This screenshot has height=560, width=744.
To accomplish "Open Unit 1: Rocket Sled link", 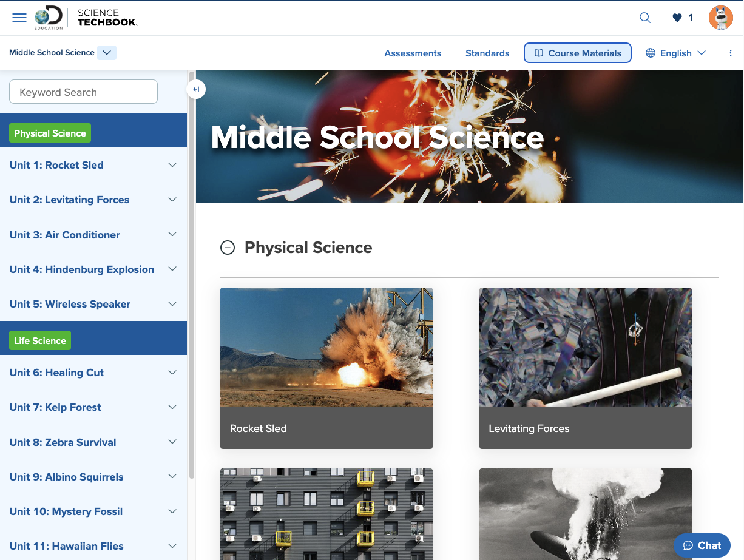I will (x=56, y=165).
